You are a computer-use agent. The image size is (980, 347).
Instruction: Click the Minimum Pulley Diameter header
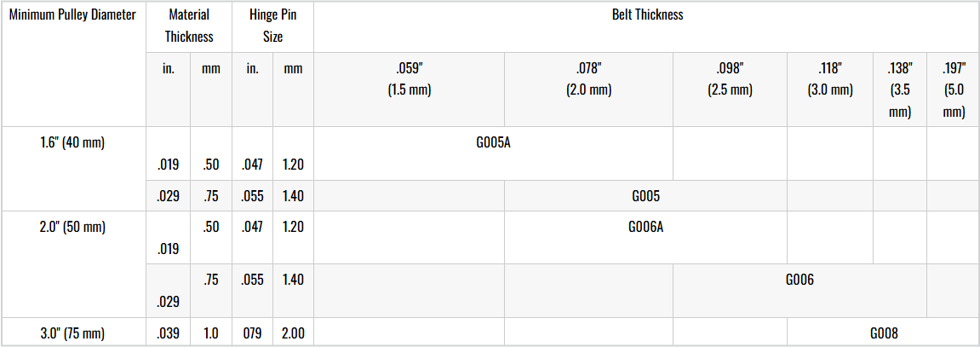[72, 15]
